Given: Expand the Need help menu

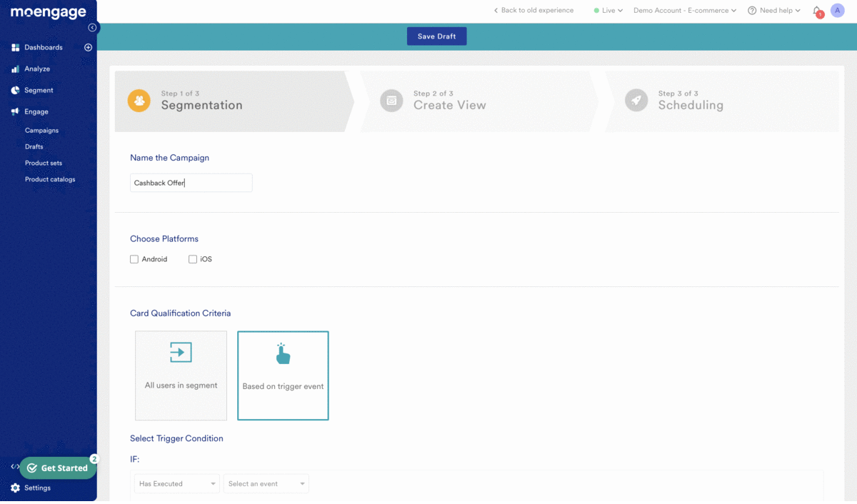Looking at the screenshot, I should [780, 11].
